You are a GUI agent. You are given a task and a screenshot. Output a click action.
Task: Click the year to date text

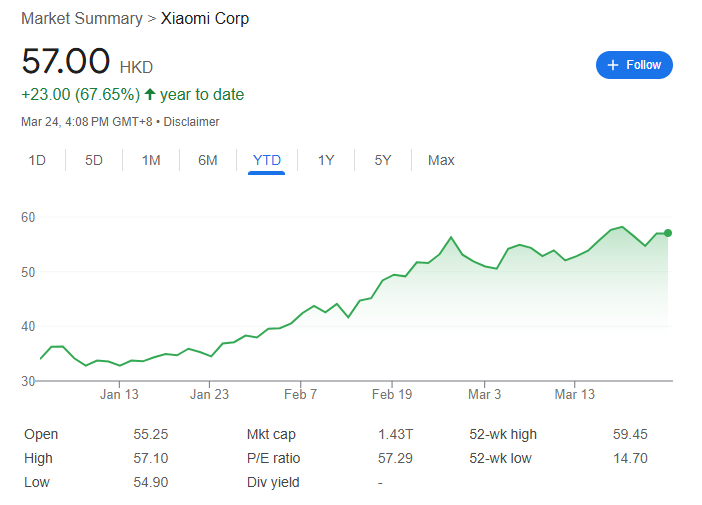point(202,94)
